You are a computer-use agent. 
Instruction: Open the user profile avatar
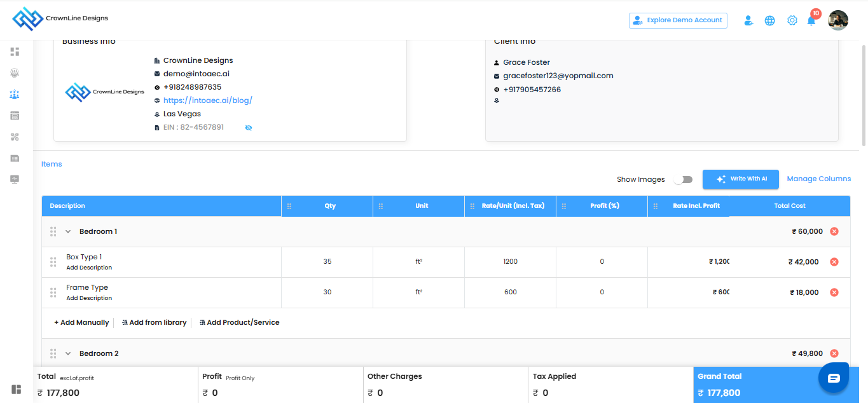(x=838, y=20)
